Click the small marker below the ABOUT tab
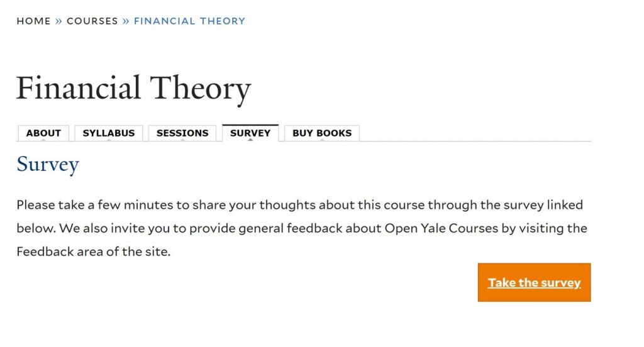The image size is (644, 347). click(x=43, y=140)
